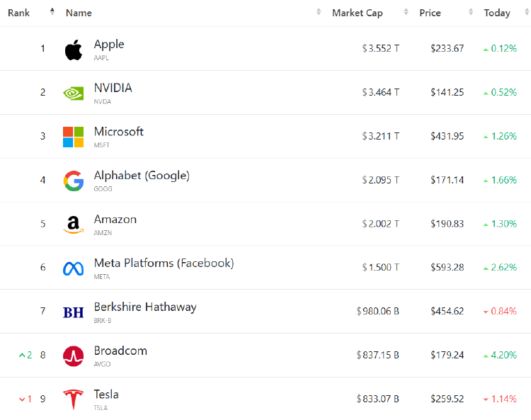Click the Broadcom red logo

74,356
